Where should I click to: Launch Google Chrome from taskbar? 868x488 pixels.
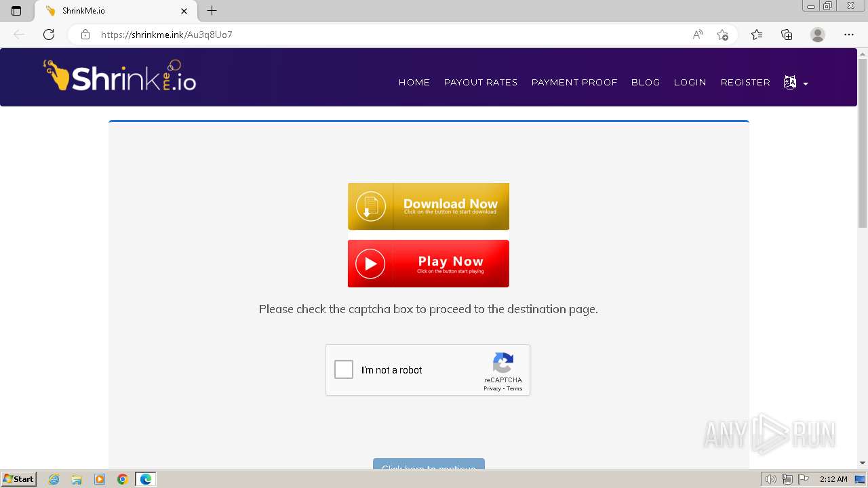coord(123,479)
